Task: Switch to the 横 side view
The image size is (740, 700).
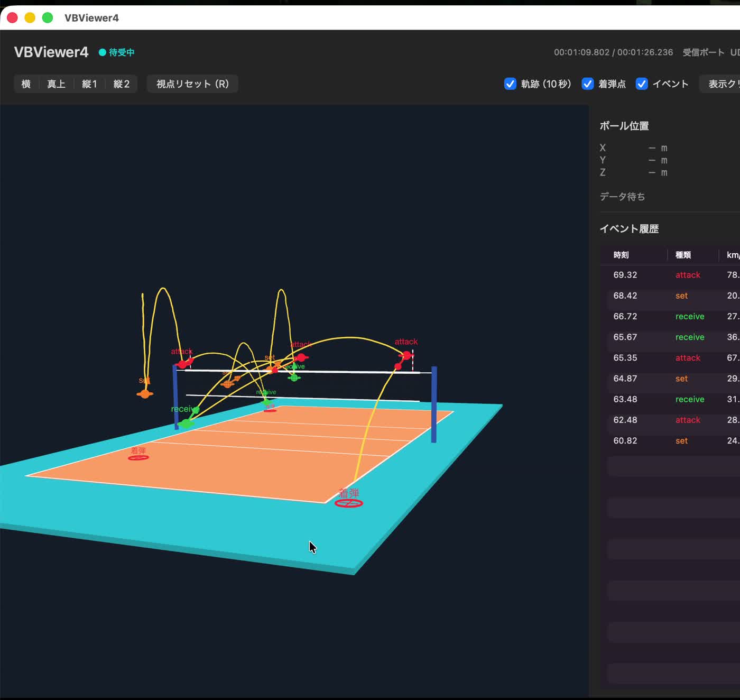Action: pyautogui.click(x=26, y=84)
